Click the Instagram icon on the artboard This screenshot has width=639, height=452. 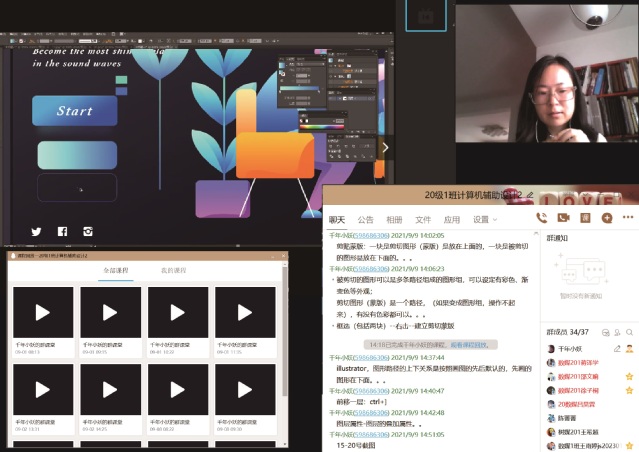pos(88,231)
